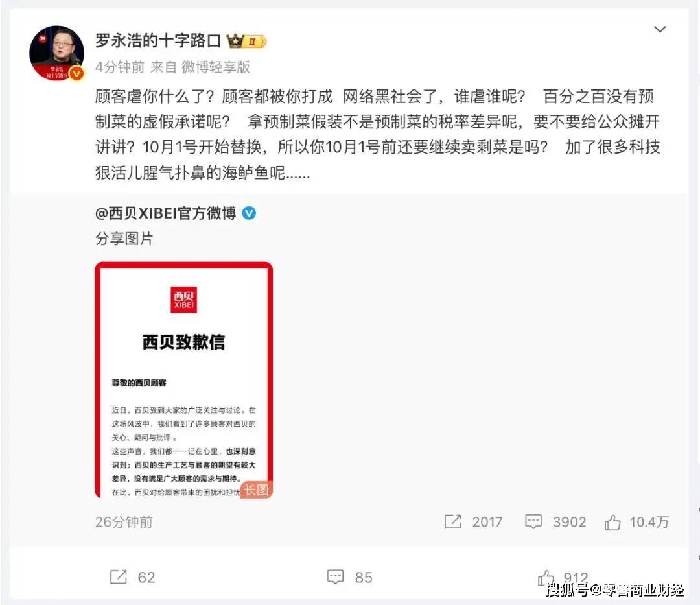Click the 长图 long image tag

256,490
